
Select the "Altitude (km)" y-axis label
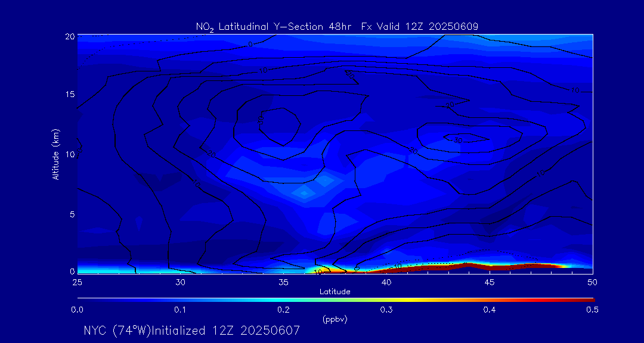(55, 155)
